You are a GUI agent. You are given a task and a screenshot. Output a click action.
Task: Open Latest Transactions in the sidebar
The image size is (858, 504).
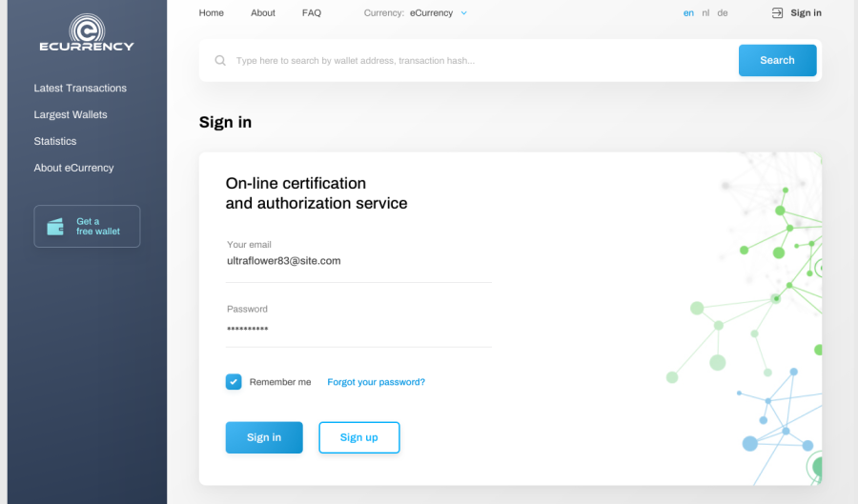[80, 88]
